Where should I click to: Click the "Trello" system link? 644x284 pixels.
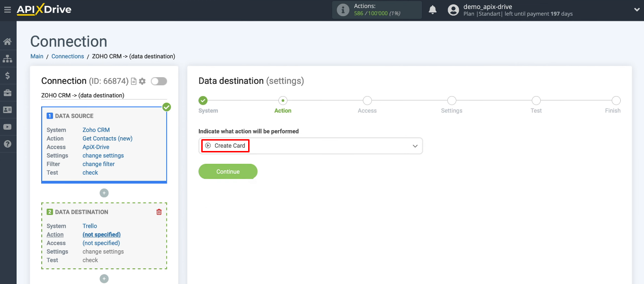pos(89,226)
